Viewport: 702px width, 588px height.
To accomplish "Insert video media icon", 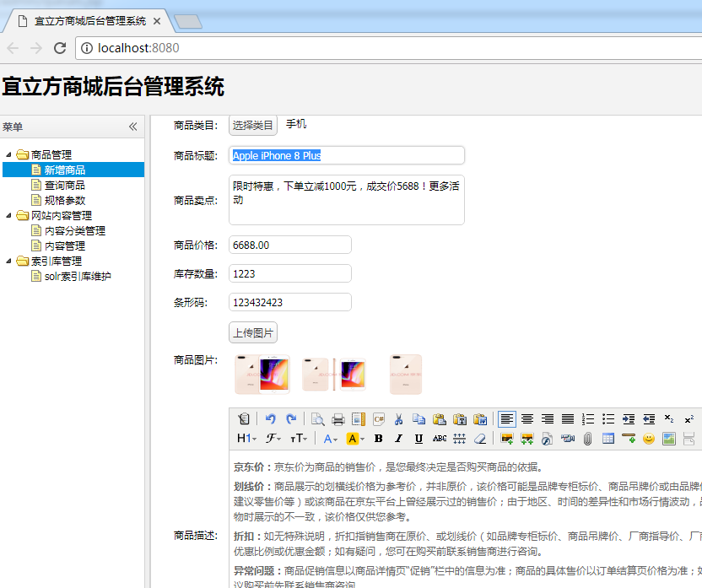I will [x=568, y=439].
